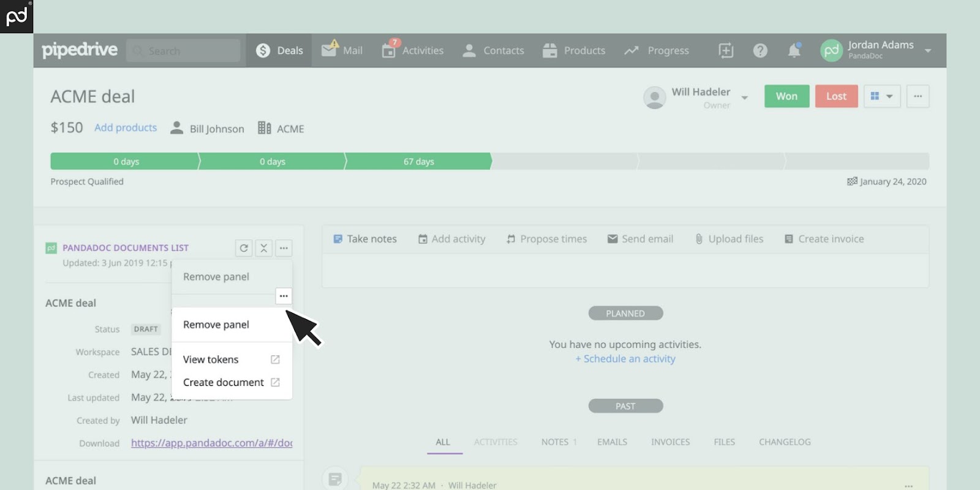Open the Upload files tab
Viewport: 980px width, 490px height.
[x=729, y=239]
